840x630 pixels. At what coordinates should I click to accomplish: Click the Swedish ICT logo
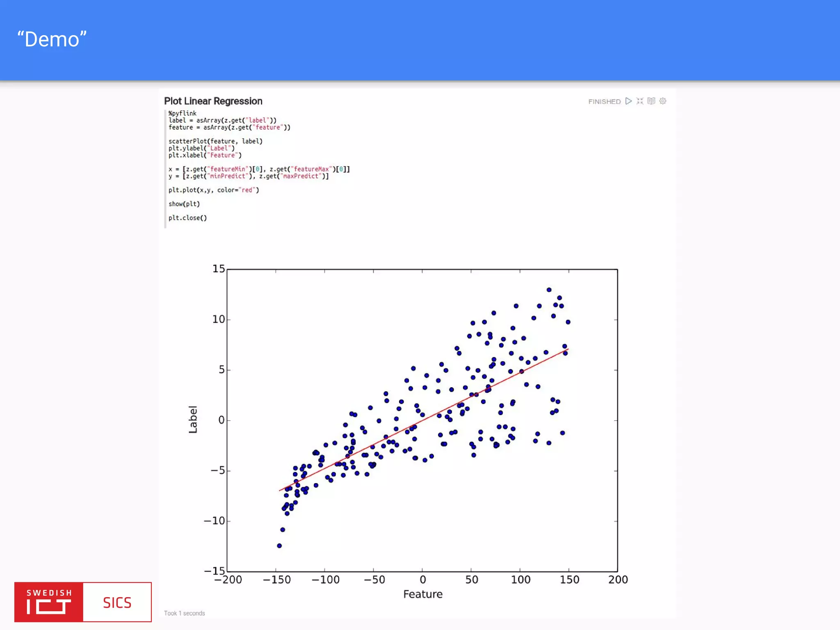(49, 602)
